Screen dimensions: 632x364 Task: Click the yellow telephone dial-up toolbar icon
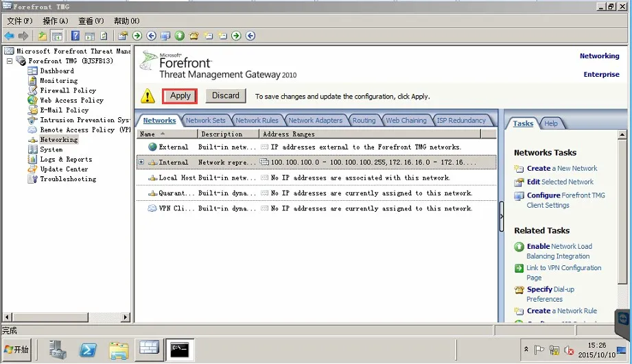pos(194,36)
